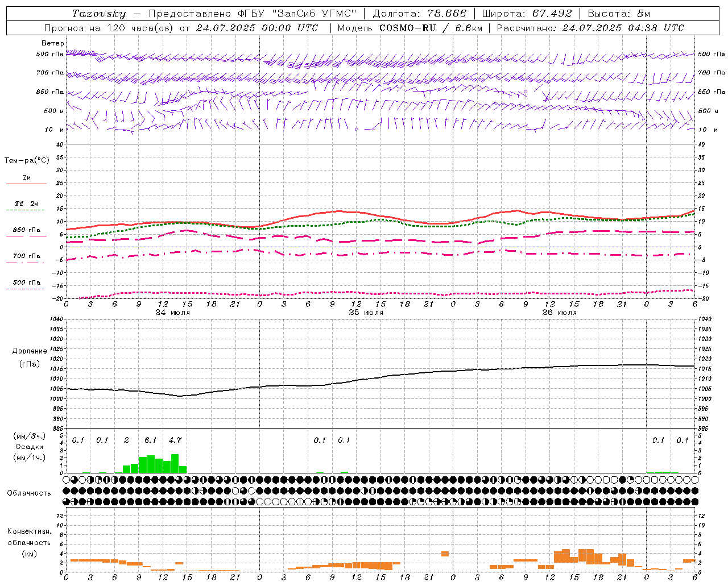728x582 pixels.
Task: Click the 700 гПа temperature legend label
Action: tap(27, 256)
